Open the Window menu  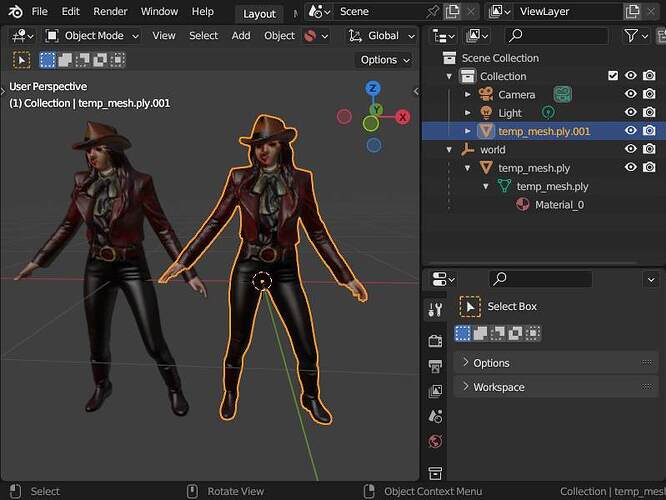159,11
